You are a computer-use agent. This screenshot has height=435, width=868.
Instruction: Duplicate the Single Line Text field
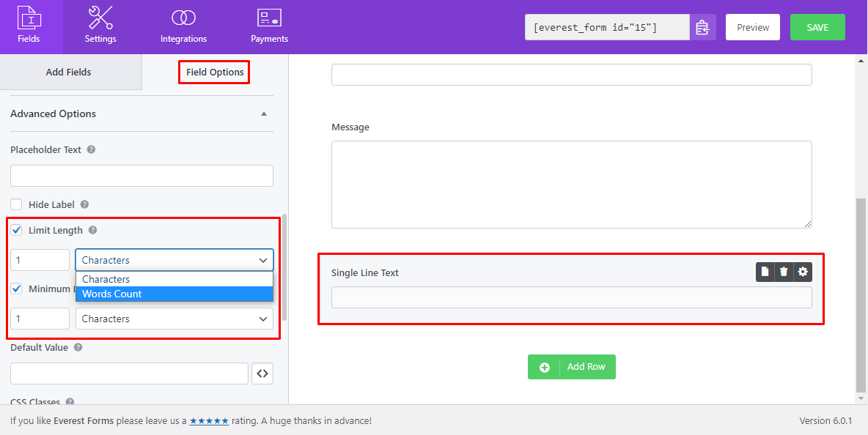[x=765, y=271]
